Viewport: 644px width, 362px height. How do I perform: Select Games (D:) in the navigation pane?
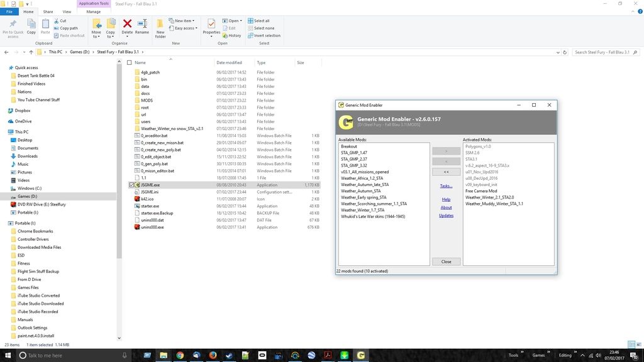coord(27,197)
